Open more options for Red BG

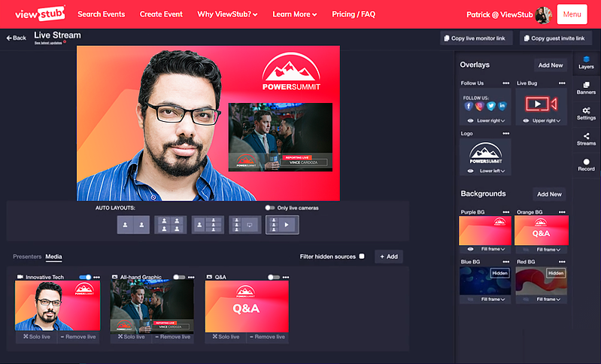tap(562, 262)
